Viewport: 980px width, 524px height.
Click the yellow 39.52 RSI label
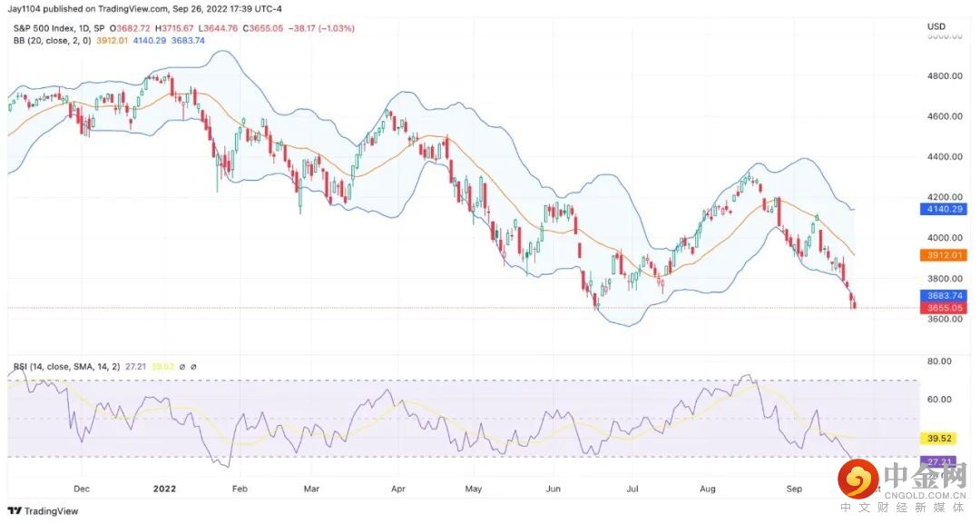939,439
